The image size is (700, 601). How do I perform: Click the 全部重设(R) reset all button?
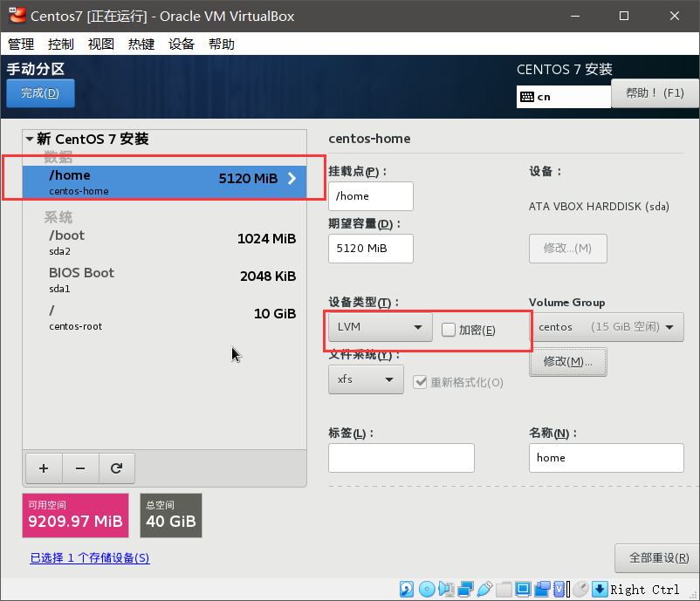[x=657, y=557]
